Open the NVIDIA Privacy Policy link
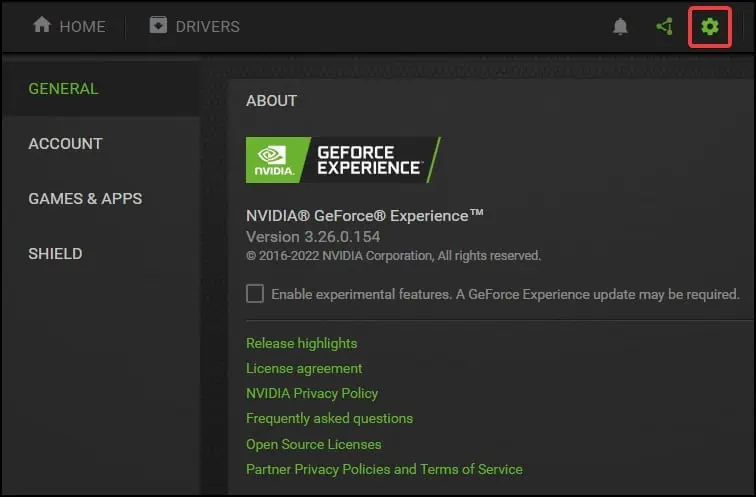756x497 pixels. pos(312,393)
